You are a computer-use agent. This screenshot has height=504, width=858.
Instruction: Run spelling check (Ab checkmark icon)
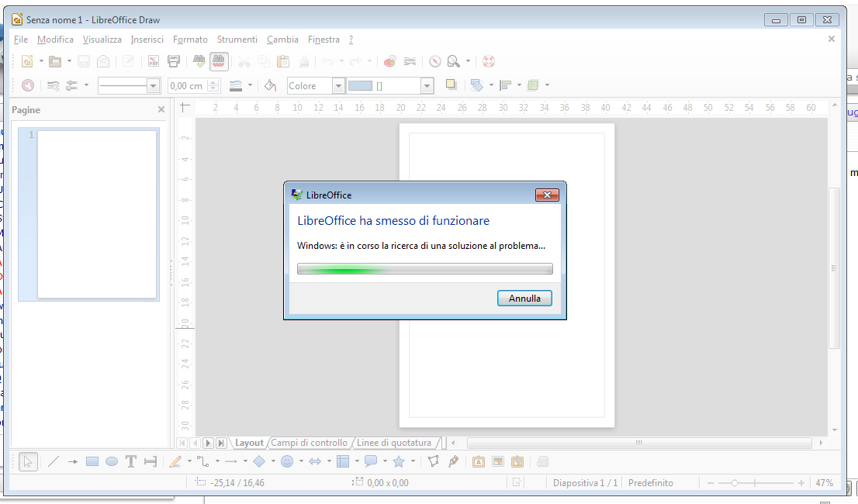(x=199, y=61)
